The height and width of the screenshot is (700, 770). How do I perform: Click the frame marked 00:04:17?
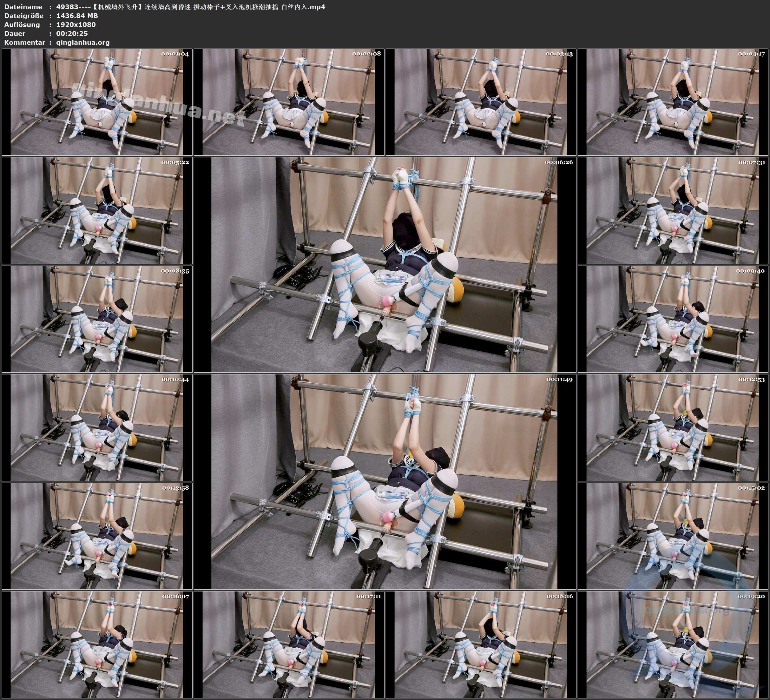click(x=673, y=102)
